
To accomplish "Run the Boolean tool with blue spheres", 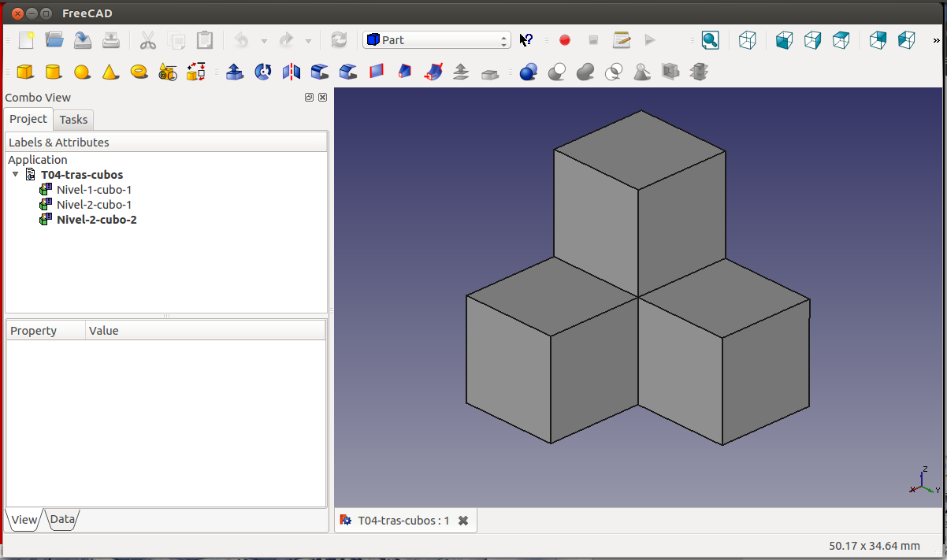I will (x=528, y=72).
